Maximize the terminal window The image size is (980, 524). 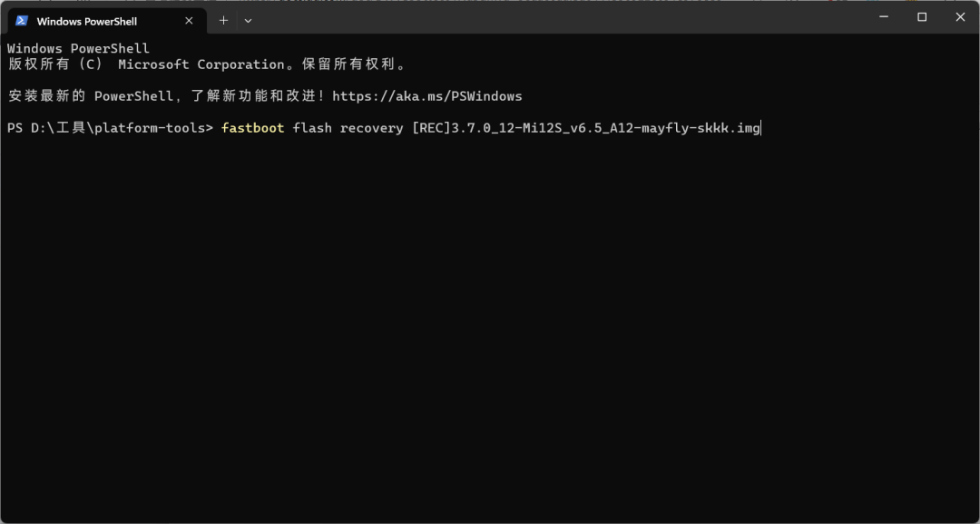922,16
